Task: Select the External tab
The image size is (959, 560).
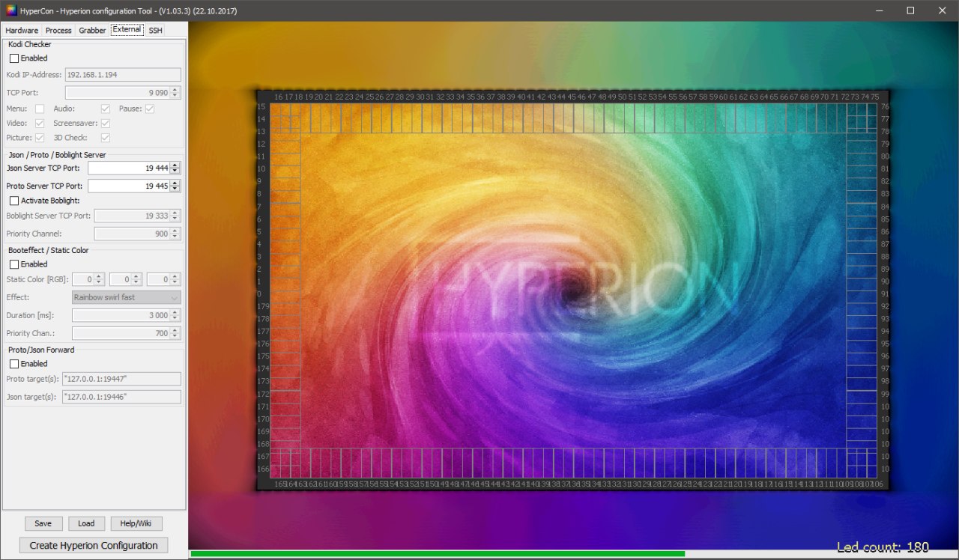Action: point(127,30)
